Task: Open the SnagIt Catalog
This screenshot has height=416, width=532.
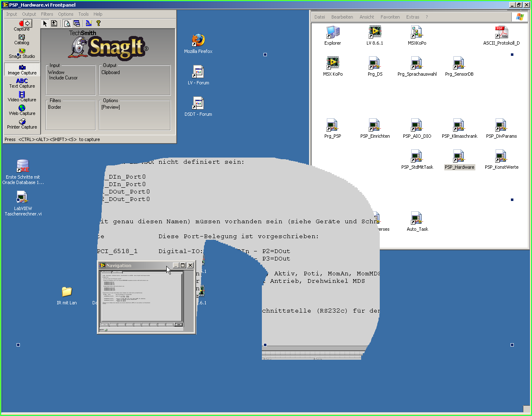Action: tap(22, 39)
